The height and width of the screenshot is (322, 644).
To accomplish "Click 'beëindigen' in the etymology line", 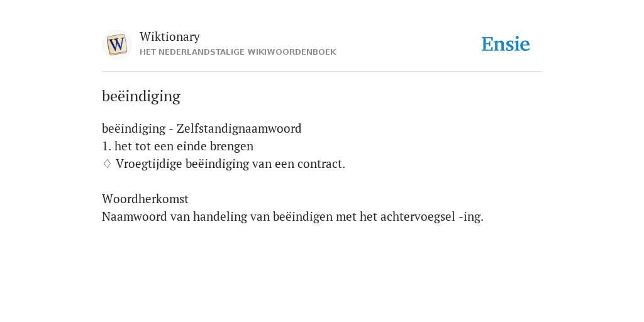I will pyautogui.click(x=303, y=217).
